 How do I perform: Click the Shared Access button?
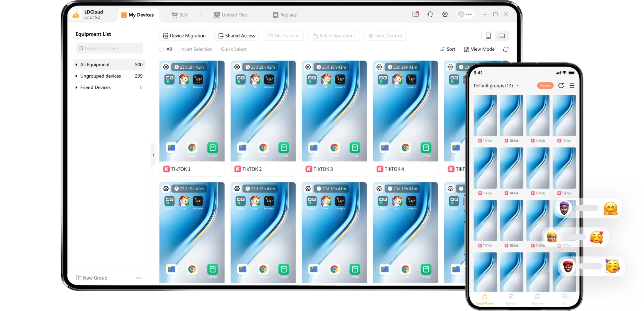(237, 36)
